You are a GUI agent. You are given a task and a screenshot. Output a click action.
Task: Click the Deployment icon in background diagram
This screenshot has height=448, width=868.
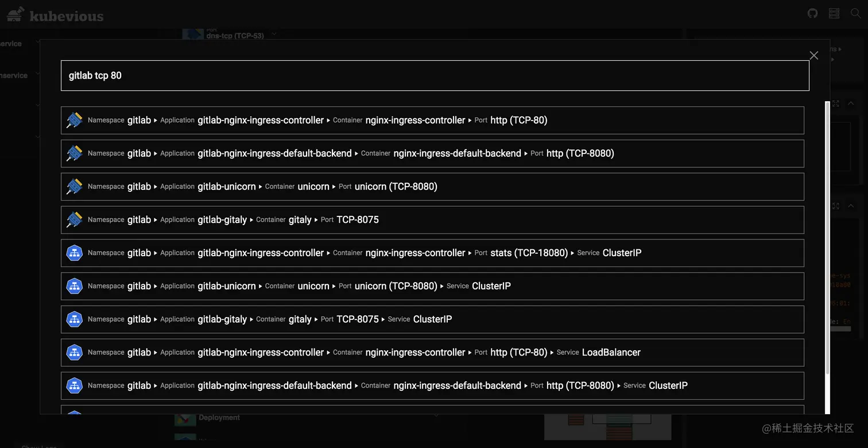pos(185,419)
